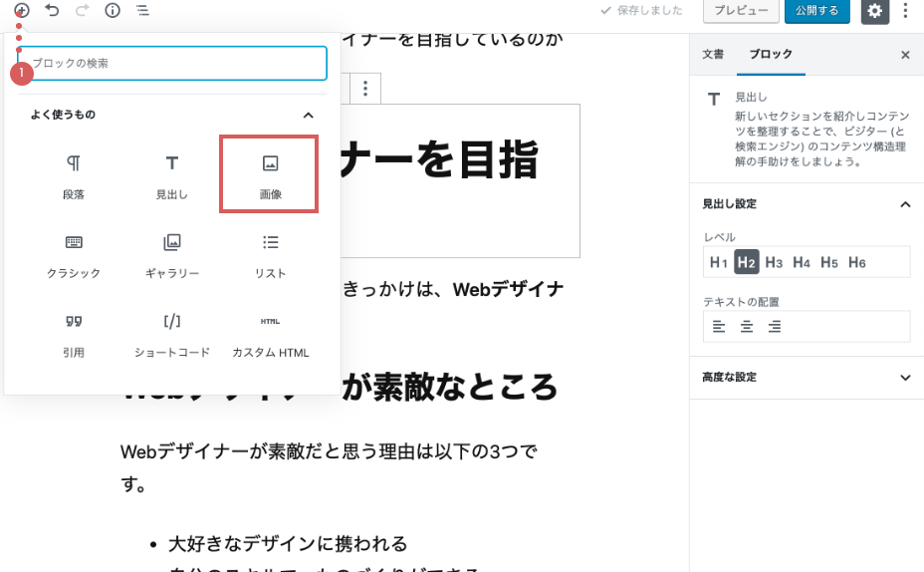Click the 公開する publish button

pyautogui.click(x=817, y=11)
